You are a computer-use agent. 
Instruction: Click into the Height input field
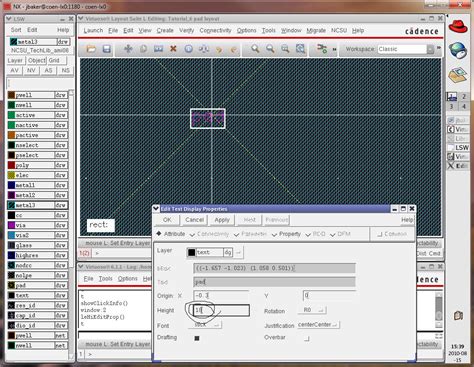click(221, 310)
